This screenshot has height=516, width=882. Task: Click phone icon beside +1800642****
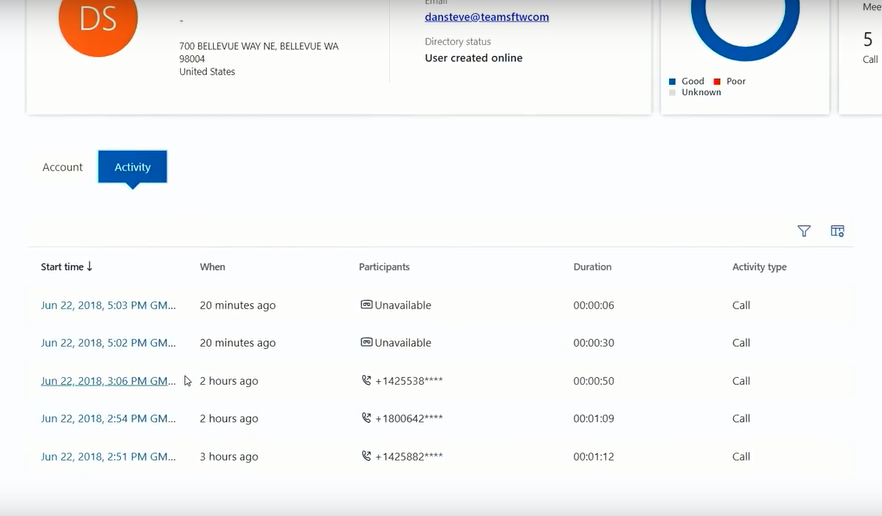(x=366, y=419)
